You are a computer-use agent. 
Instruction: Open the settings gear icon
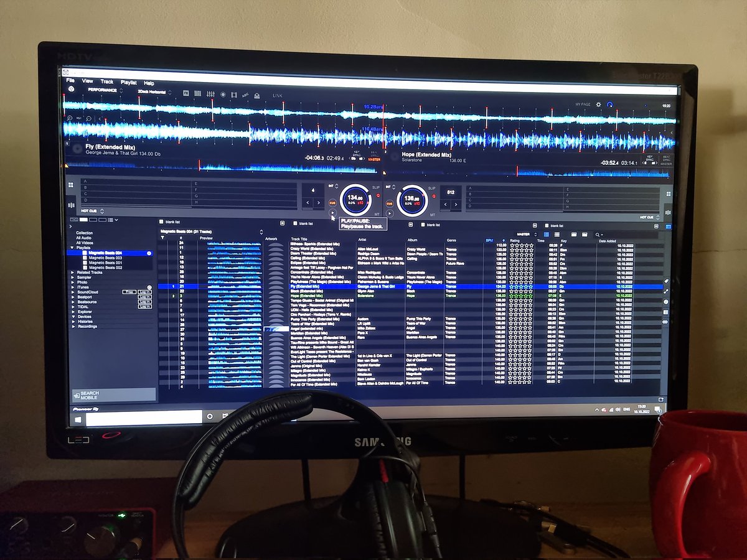599,105
